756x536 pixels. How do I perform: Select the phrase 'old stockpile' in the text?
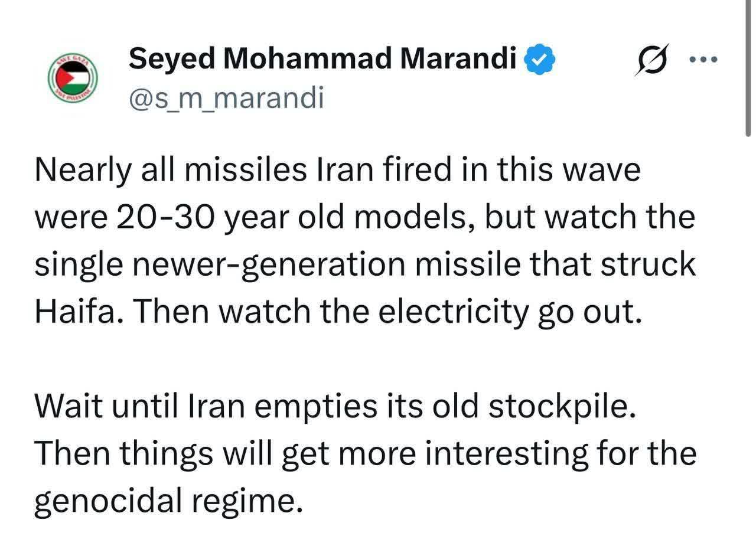pos(523,405)
